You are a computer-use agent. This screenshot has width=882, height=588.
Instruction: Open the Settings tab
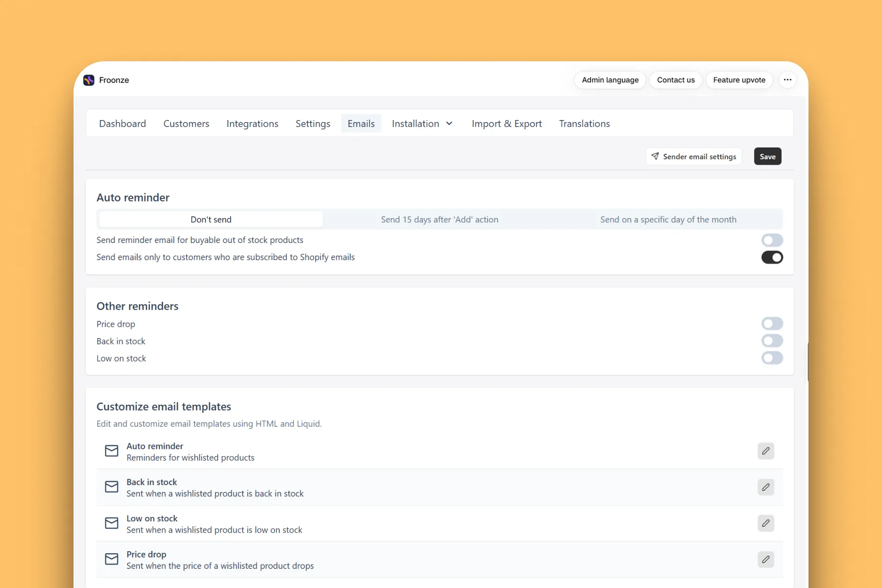pyautogui.click(x=313, y=123)
